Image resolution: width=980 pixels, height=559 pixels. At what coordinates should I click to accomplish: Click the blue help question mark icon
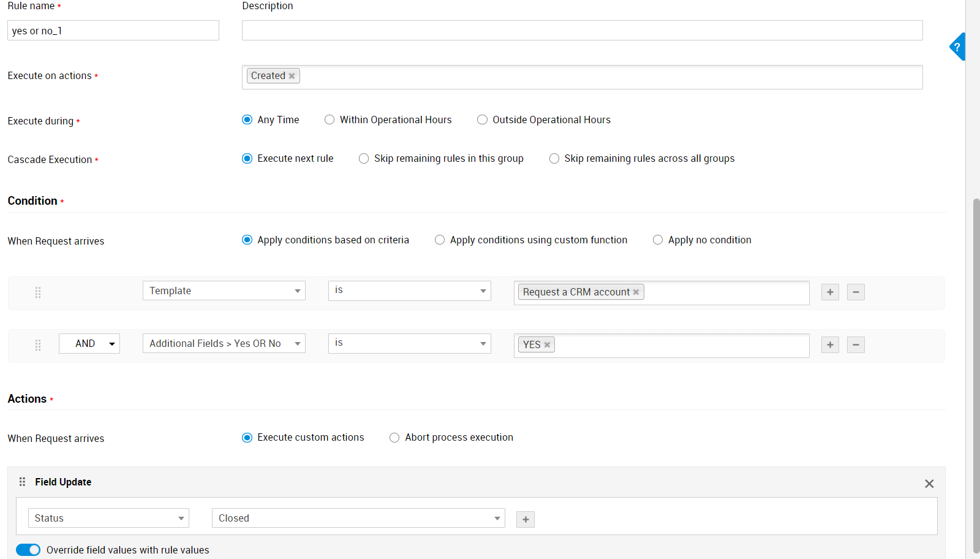(x=957, y=47)
